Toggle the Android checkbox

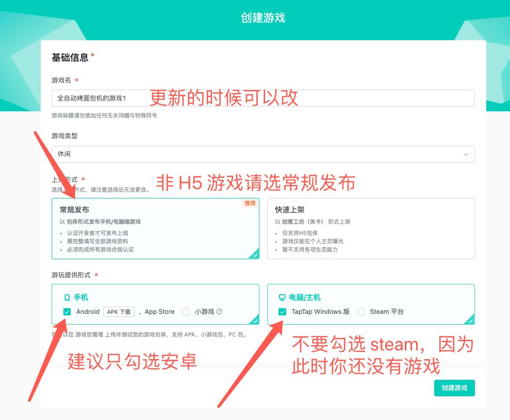coord(67,312)
